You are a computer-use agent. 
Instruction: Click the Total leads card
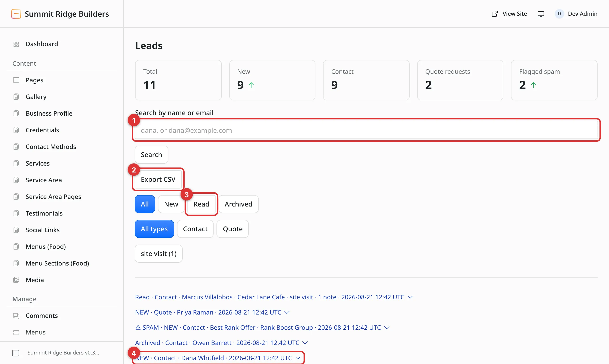tap(178, 80)
